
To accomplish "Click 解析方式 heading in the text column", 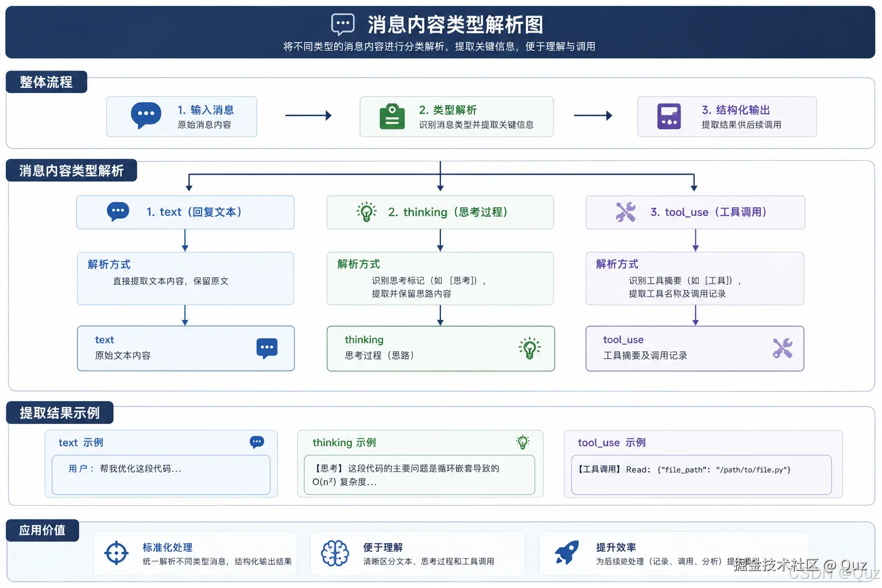I will point(109,264).
